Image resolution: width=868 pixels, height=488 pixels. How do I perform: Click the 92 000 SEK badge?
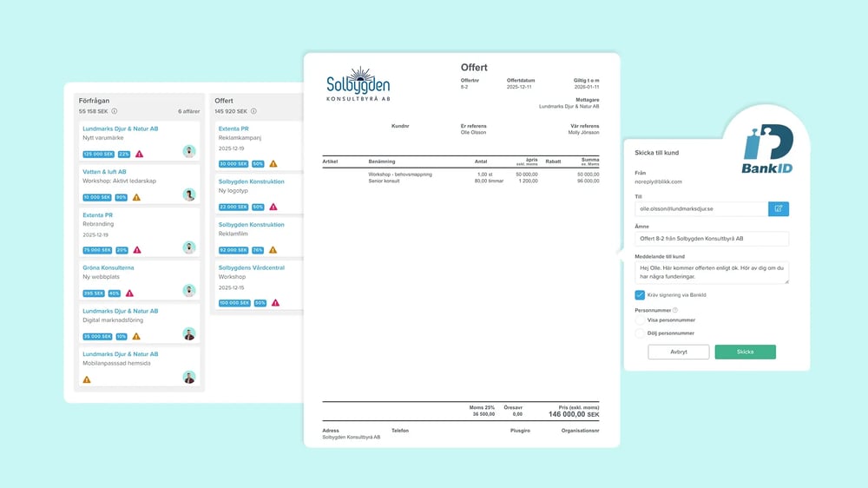[233, 250]
